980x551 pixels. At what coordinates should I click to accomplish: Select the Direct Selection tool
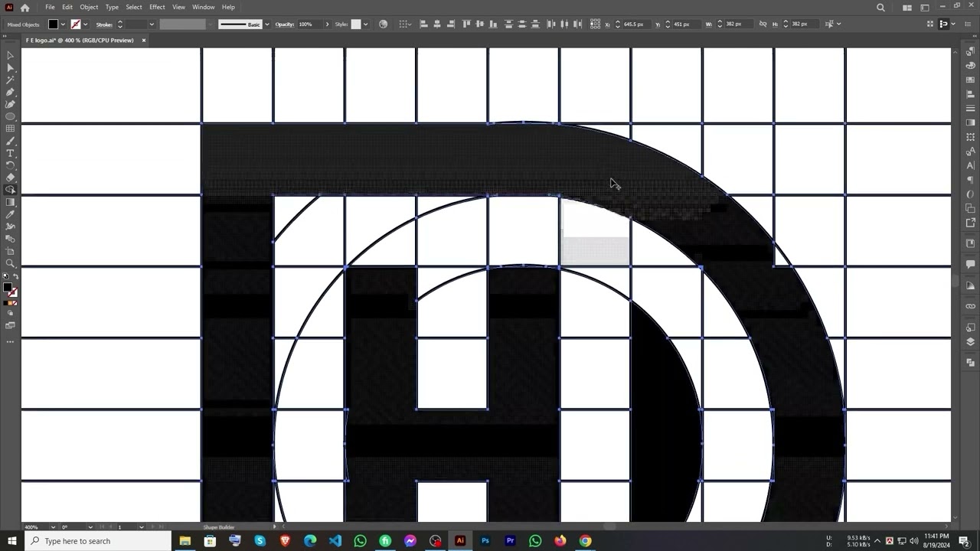(10, 67)
